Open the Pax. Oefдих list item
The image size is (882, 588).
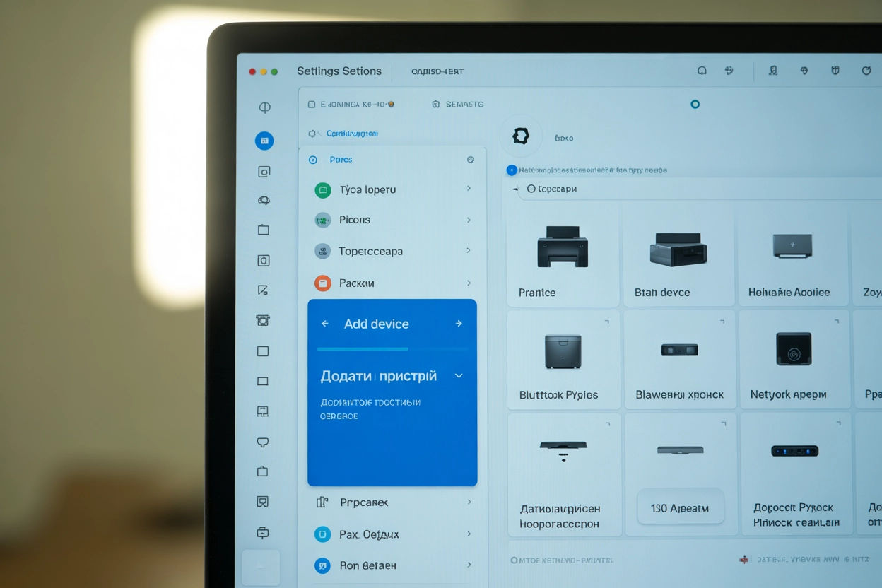pos(392,534)
